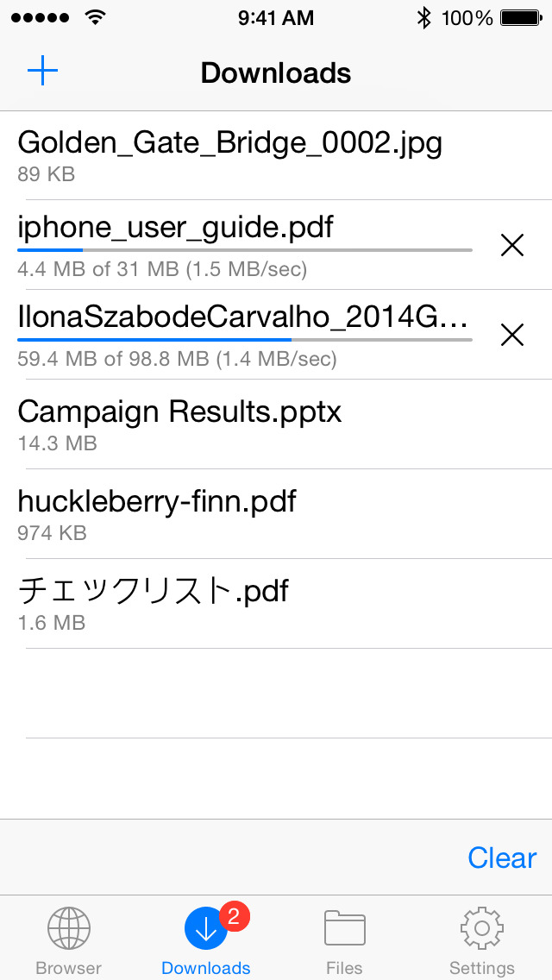552x980 pixels.
Task: Open Golden_Gate_Bridge_0002.jpg file
Action: point(276,155)
